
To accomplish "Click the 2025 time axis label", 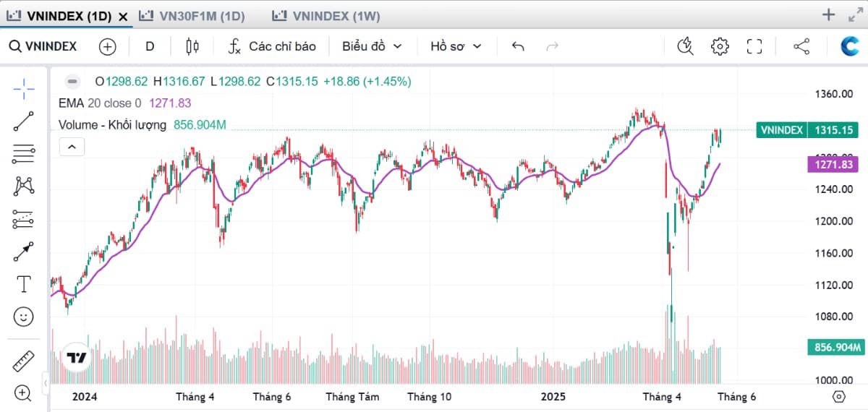I will click(x=553, y=397).
